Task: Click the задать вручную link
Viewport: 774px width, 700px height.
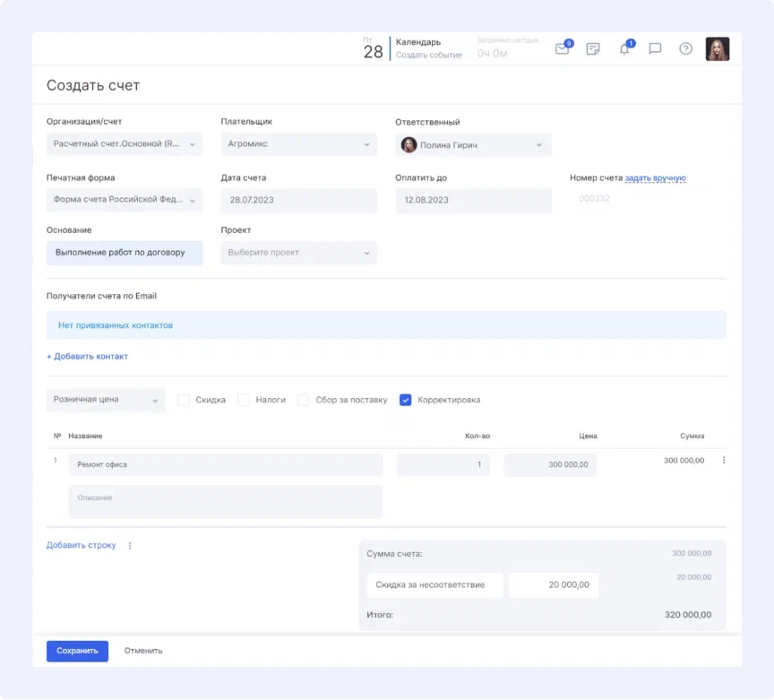Action: point(655,178)
